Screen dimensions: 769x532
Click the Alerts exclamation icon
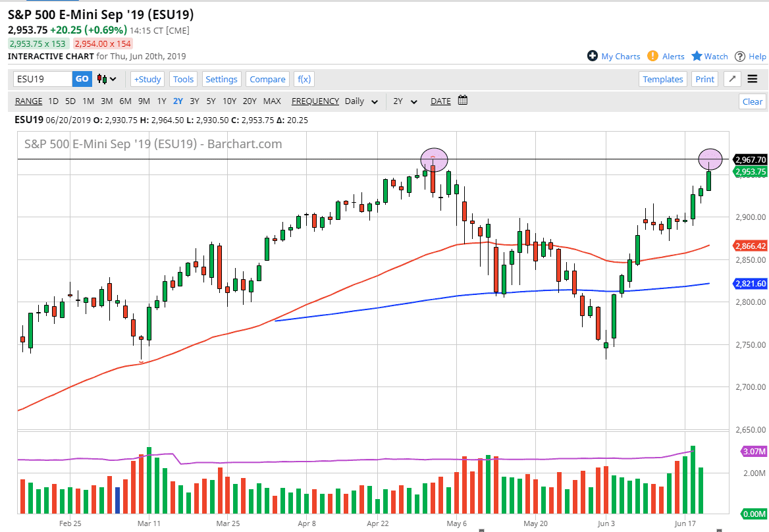pos(652,56)
